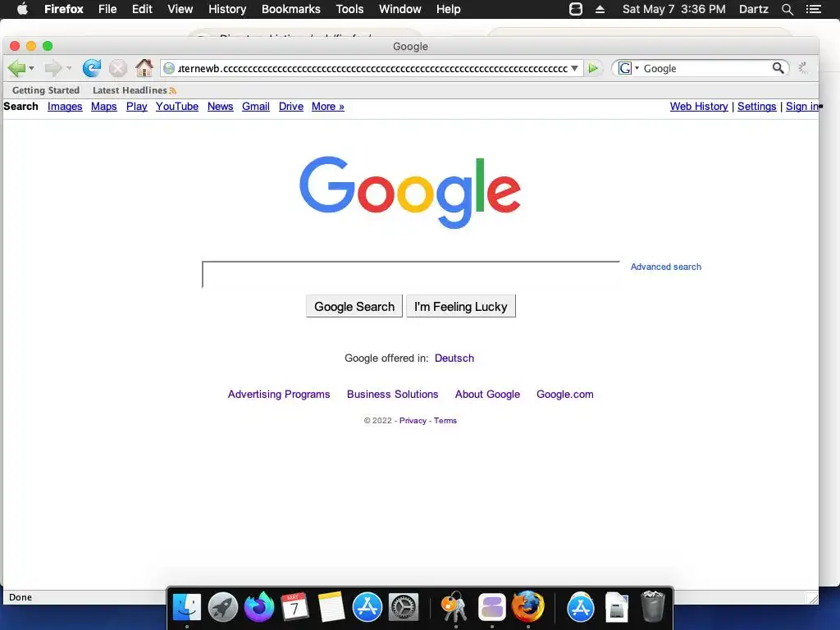This screenshot has height=630, width=840.
Task: Open the Drive link
Action: 291,106
